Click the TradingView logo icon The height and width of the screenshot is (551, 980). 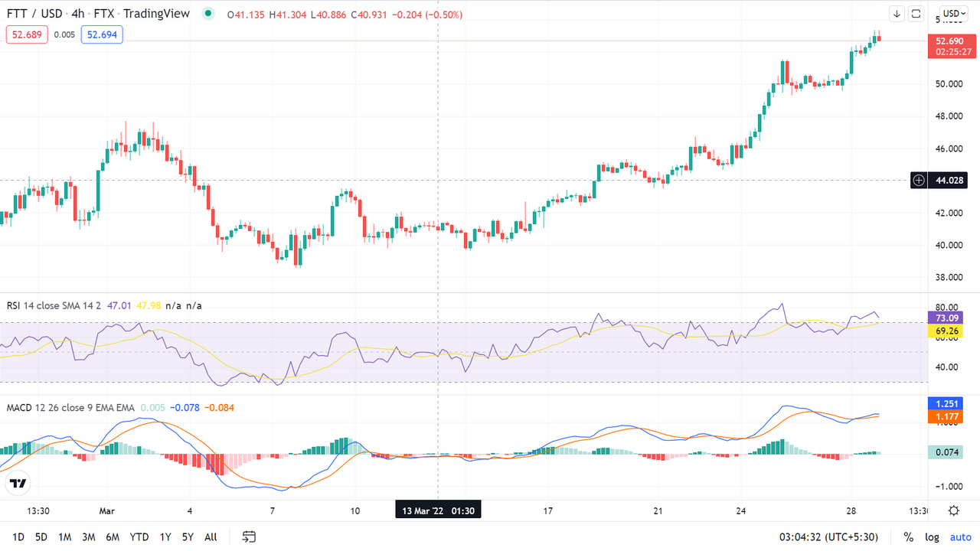tap(18, 484)
